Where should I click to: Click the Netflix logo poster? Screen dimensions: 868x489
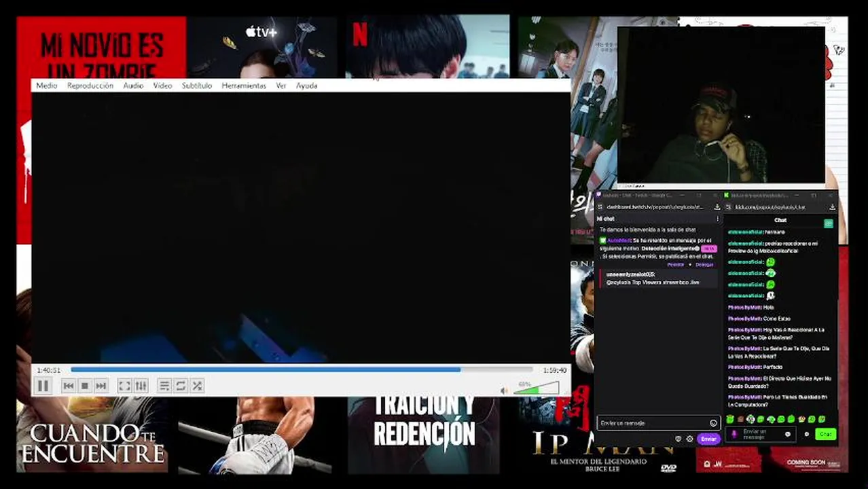360,34
